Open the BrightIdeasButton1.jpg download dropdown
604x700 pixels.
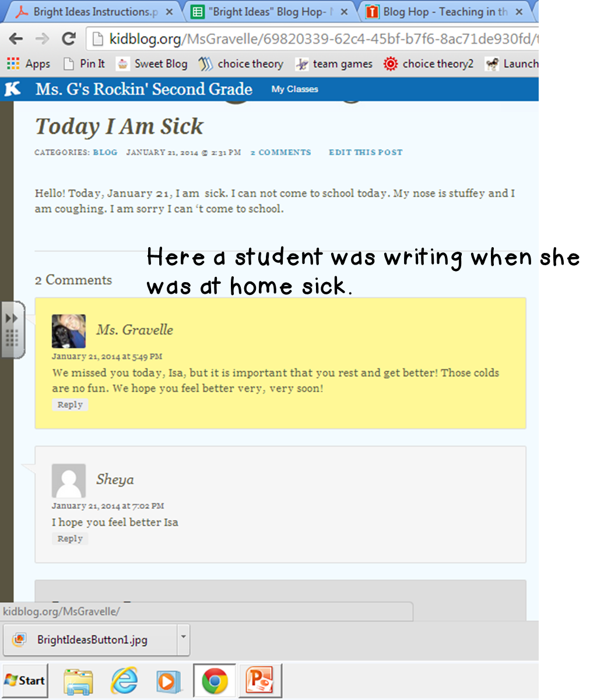[182, 639]
